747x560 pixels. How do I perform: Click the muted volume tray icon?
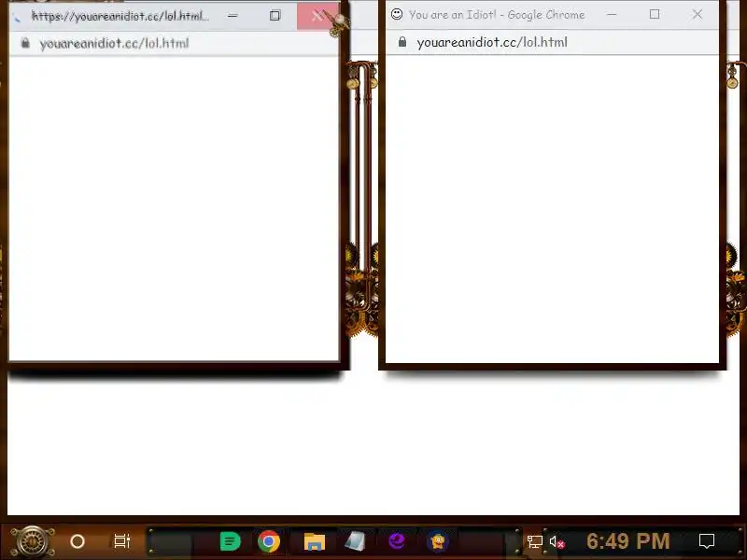point(557,542)
